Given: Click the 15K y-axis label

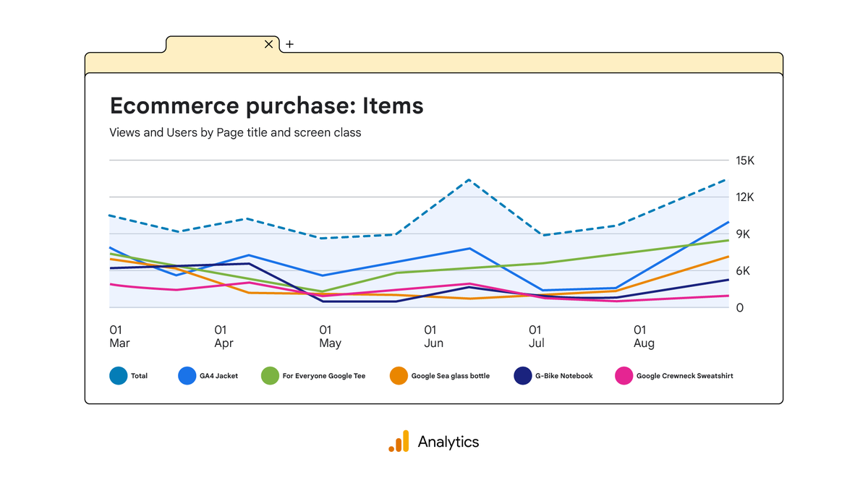Looking at the screenshot, I should point(744,160).
